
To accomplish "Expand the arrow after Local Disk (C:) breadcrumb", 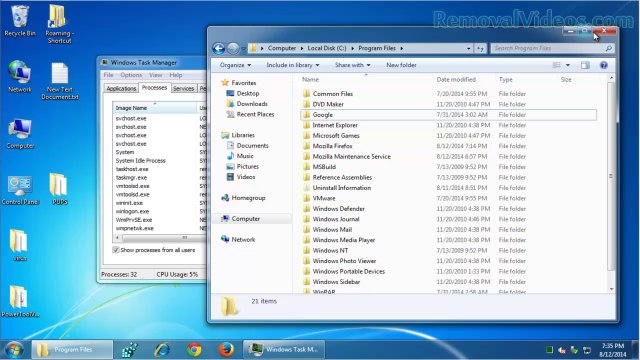I will (x=353, y=49).
